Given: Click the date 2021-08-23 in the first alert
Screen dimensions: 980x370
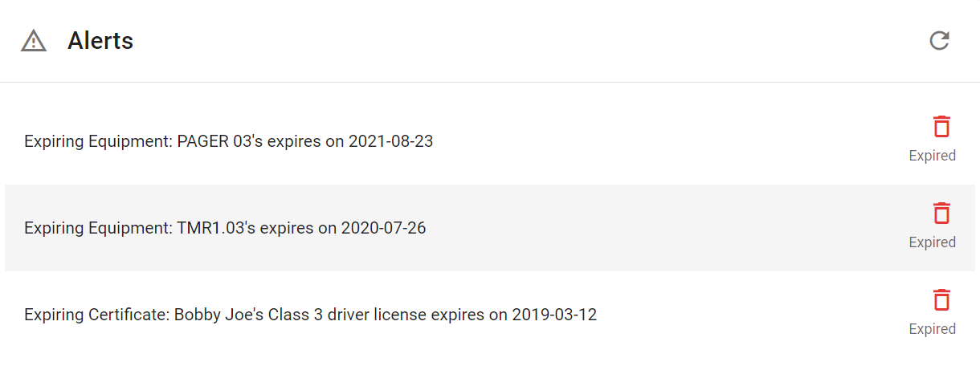Looking at the screenshot, I should point(390,142).
